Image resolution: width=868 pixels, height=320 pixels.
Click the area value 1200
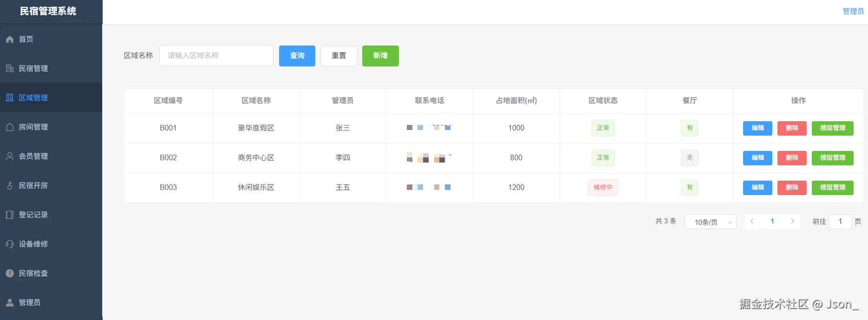click(x=516, y=188)
